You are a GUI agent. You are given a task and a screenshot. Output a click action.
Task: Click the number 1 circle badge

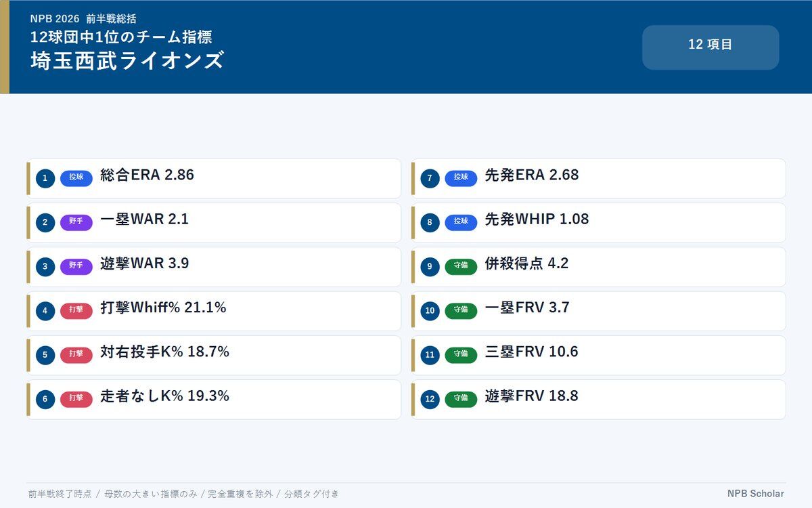(45, 179)
